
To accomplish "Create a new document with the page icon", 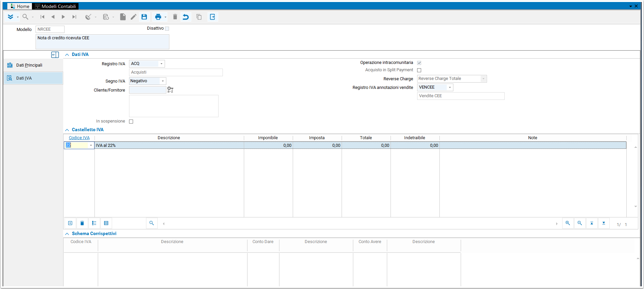I will pyautogui.click(x=123, y=17).
